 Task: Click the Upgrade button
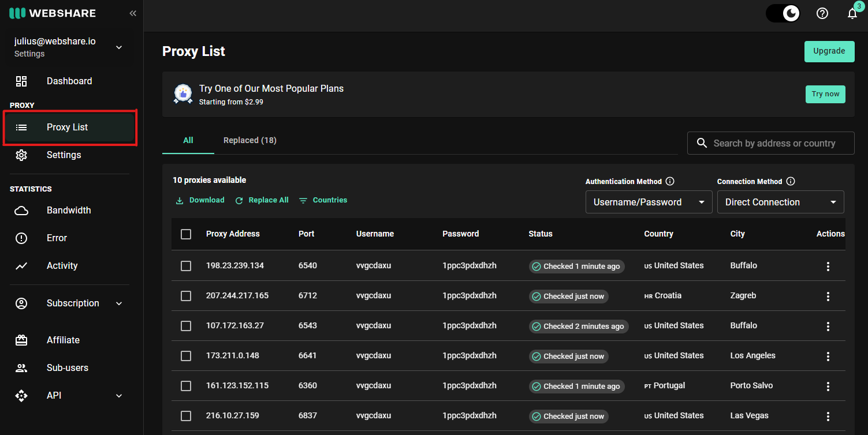[829, 51]
